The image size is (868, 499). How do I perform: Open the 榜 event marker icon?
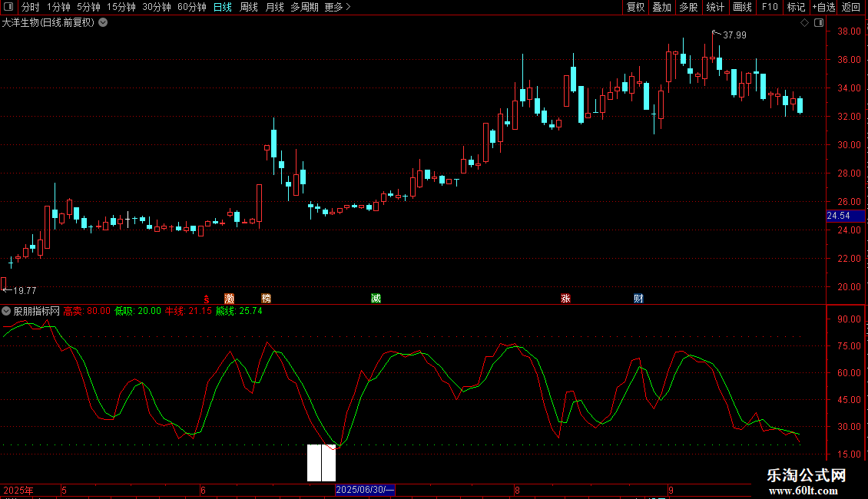pos(267,299)
